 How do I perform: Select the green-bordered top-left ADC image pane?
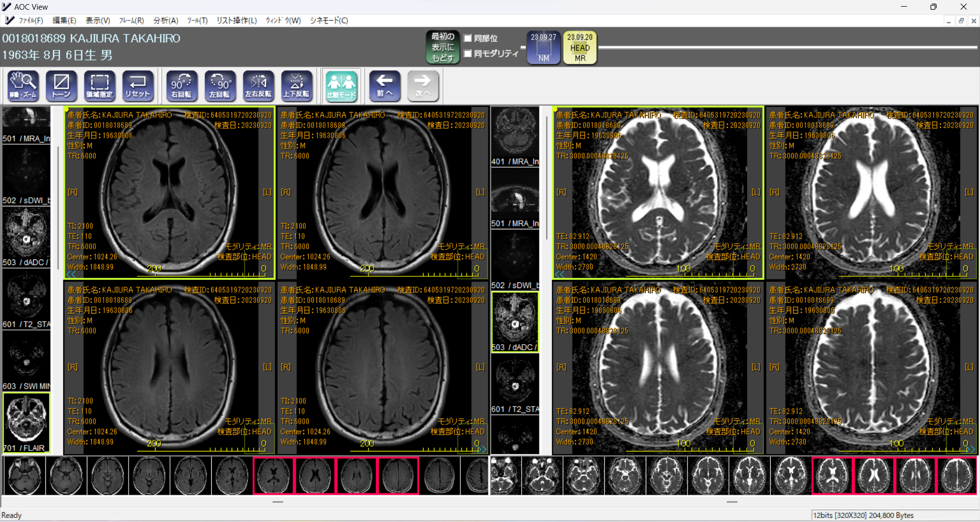[658, 193]
